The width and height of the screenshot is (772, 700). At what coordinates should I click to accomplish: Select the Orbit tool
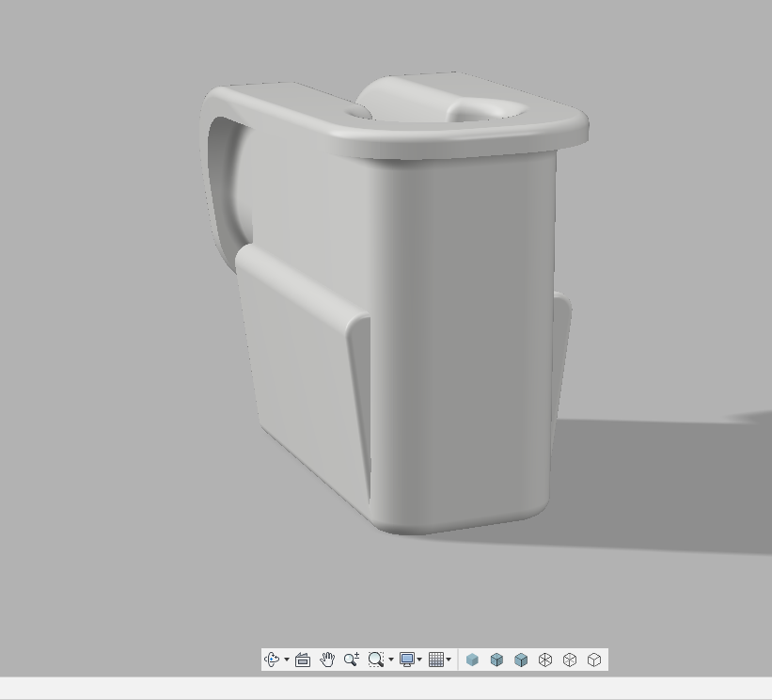pos(273,660)
